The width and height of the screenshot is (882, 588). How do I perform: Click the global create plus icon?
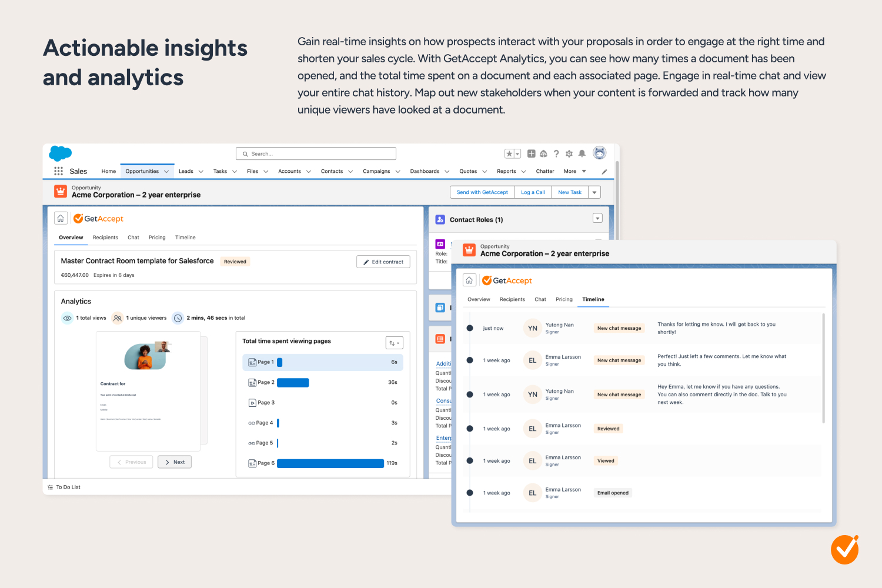pos(531,153)
